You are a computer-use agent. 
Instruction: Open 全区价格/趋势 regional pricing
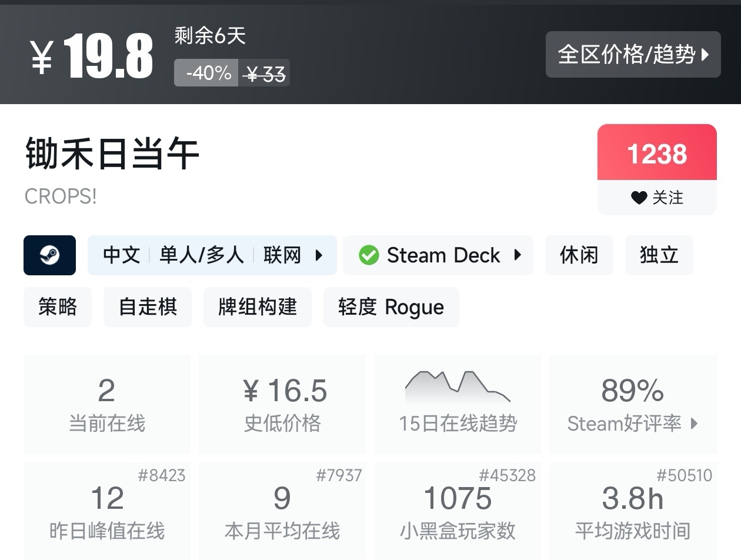pyautogui.click(x=633, y=55)
